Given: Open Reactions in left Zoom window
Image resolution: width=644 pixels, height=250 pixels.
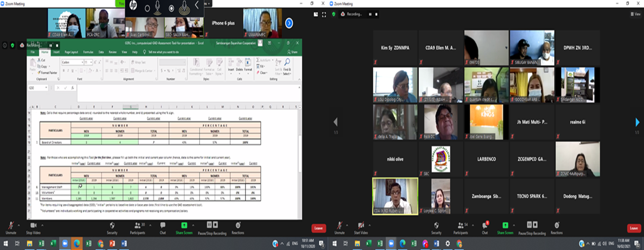Looking at the screenshot, I should pyautogui.click(x=238, y=228).
